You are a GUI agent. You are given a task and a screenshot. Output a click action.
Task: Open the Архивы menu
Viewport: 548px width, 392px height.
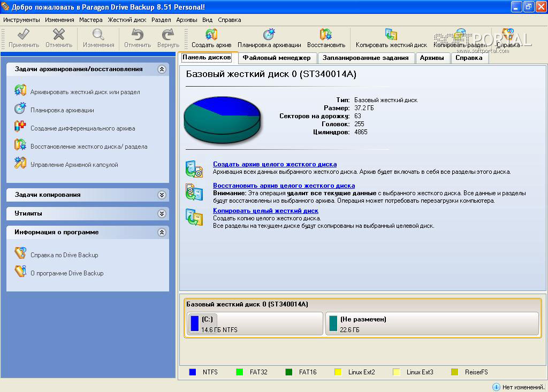click(187, 20)
